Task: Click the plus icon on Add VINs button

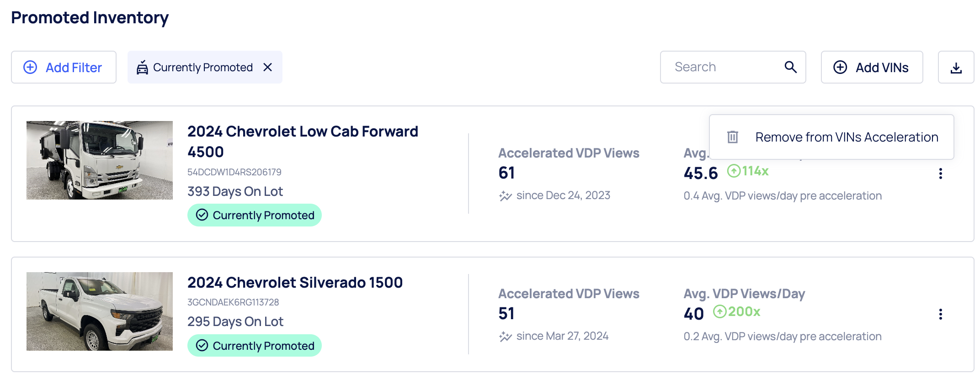Action: 840,67
